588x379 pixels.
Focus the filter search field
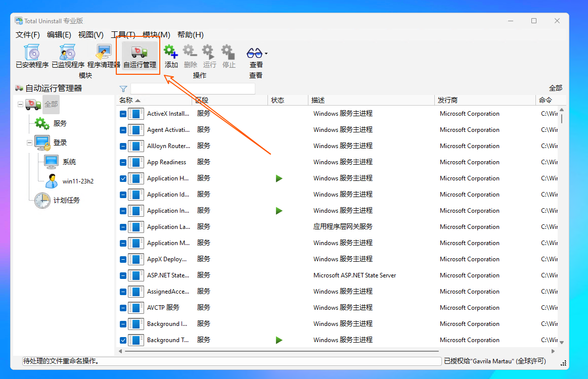click(193, 89)
